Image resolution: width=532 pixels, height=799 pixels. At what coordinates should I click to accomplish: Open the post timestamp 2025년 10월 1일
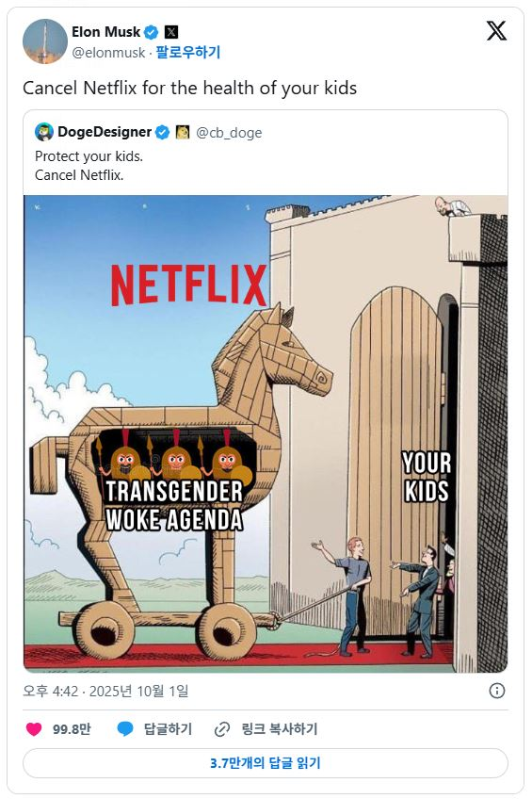pos(139,691)
